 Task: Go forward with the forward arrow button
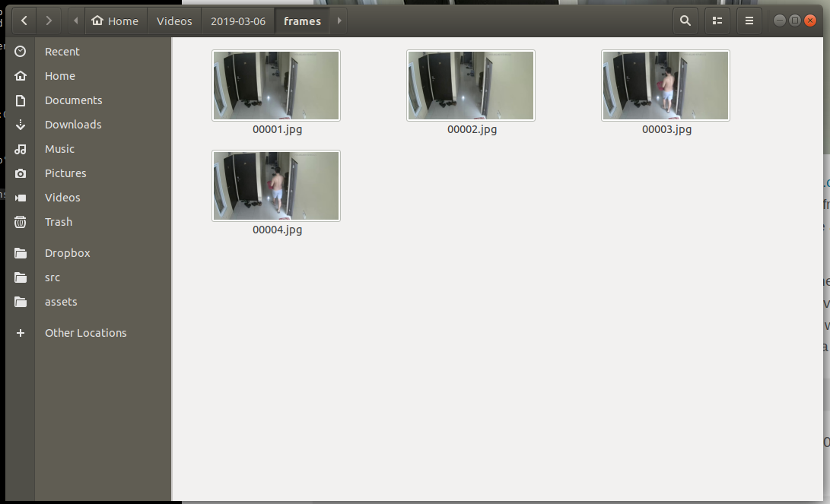pos(49,21)
